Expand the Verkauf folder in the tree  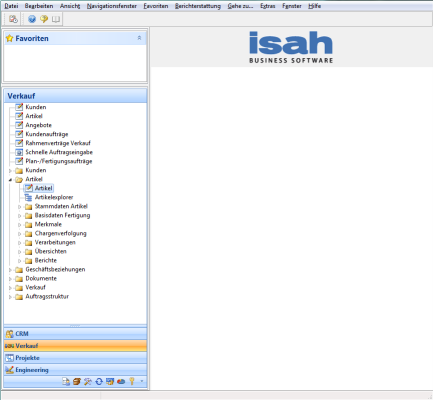tap(10, 288)
